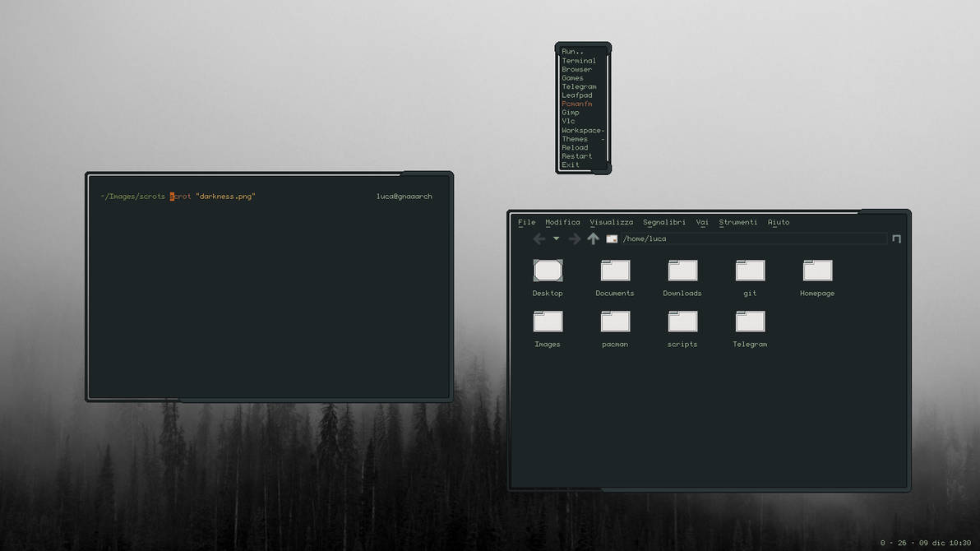This screenshot has width=980, height=551.
Task: Open the Desktop folder
Action: (x=547, y=270)
